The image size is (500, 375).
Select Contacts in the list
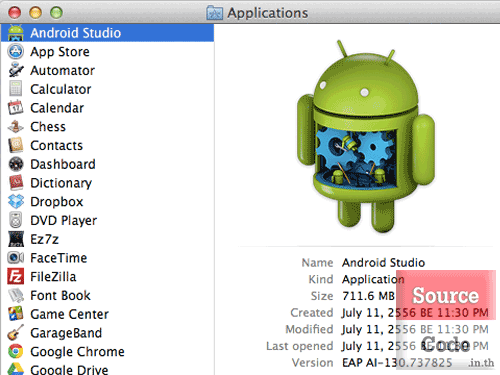(x=57, y=145)
